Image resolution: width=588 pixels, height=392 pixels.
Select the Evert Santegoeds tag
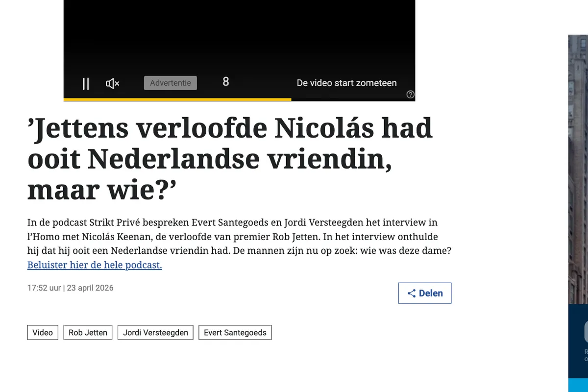point(235,333)
